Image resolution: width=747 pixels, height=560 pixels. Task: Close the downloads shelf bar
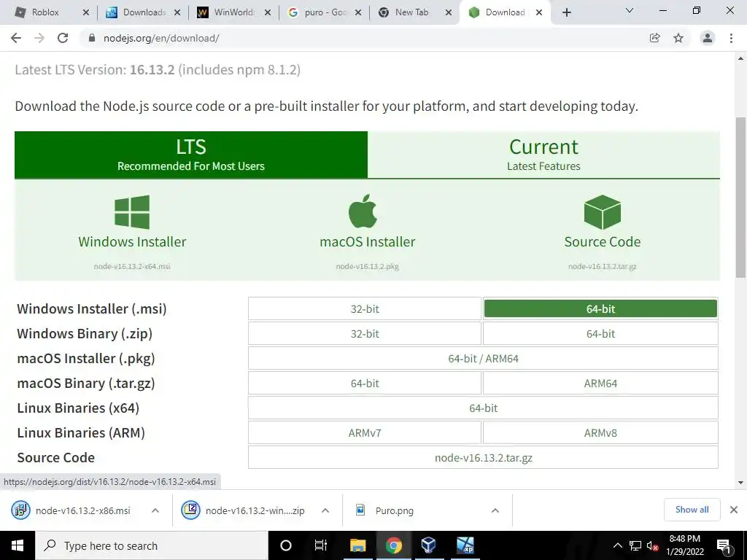[x=734, y=510]
